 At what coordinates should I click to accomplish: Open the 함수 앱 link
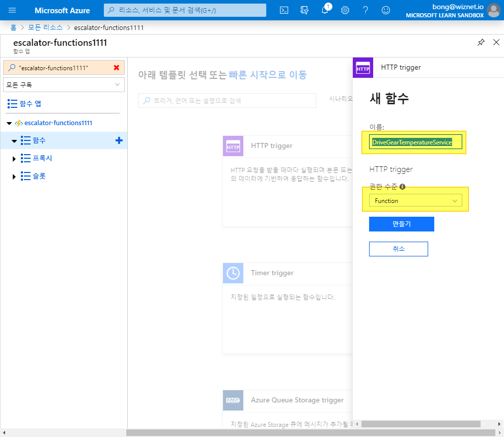pyautogui.click(x=30, y=104)
